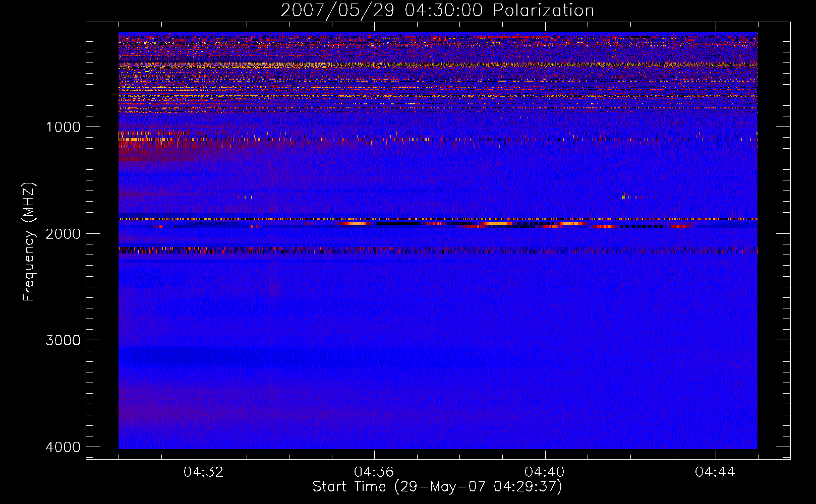Click the 04:32 time tick label

click(x=204, y=472)
